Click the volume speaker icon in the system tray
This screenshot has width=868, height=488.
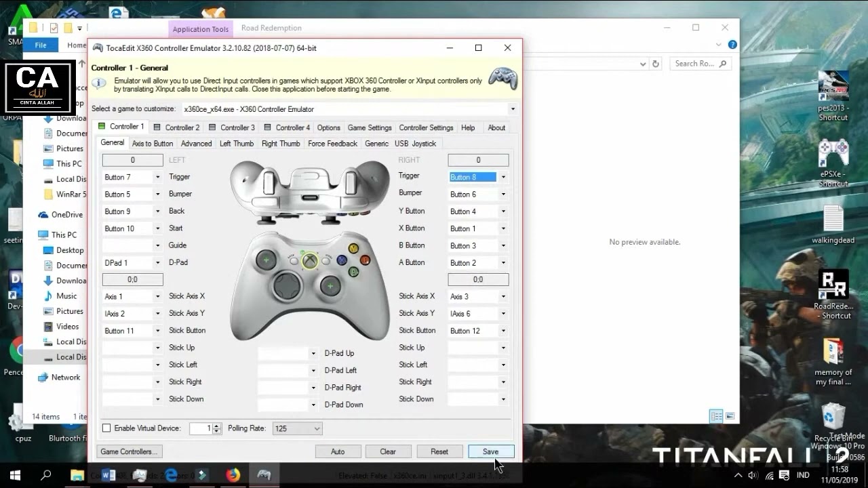click(753, 475)
